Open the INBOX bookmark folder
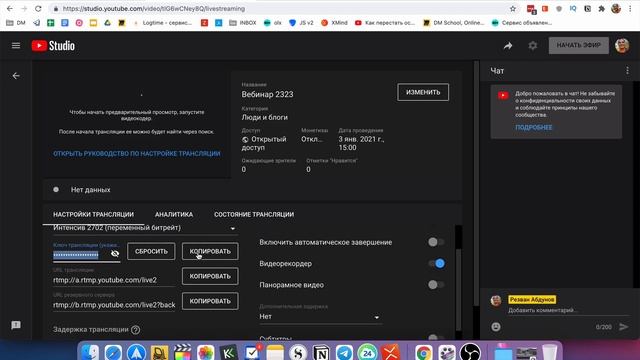Image resolution: width=640 pixels, height=360 pixels. [x=243, y=23]
